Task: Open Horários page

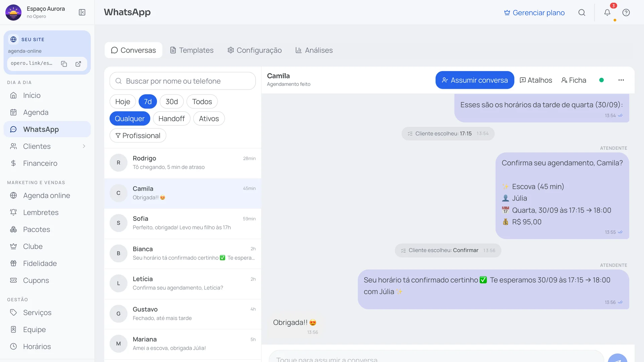Action: 47,346
